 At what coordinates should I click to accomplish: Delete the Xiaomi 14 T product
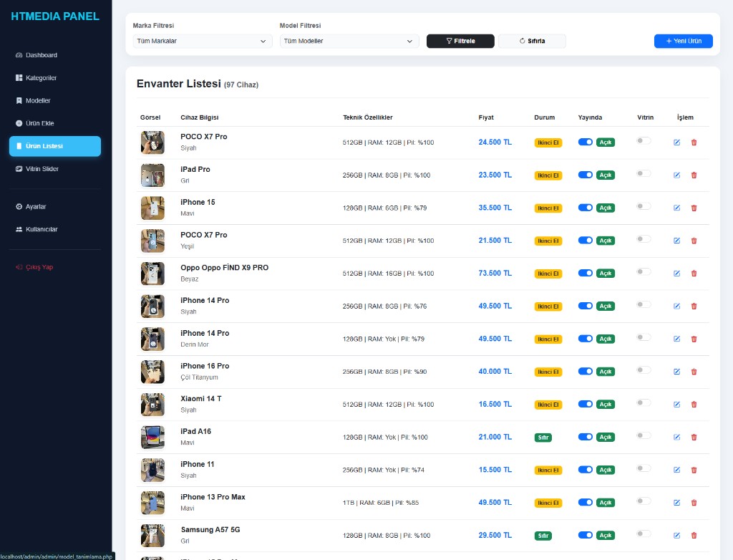(x=694, y=404)
